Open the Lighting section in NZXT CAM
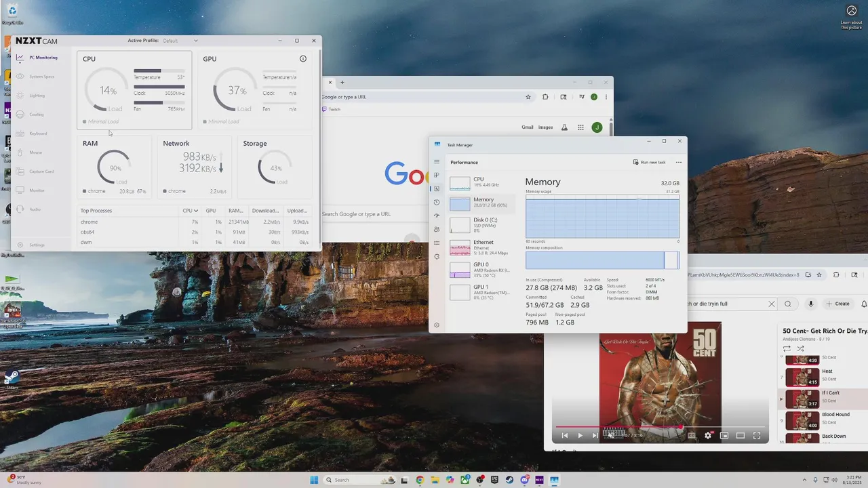Viewport: 868px width, 488px height. point(31,96)
